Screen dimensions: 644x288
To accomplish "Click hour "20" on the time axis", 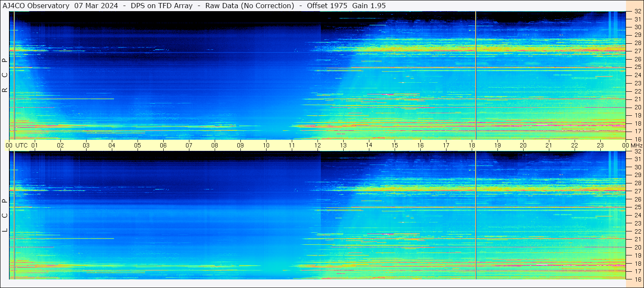I will tap(523, 145).
